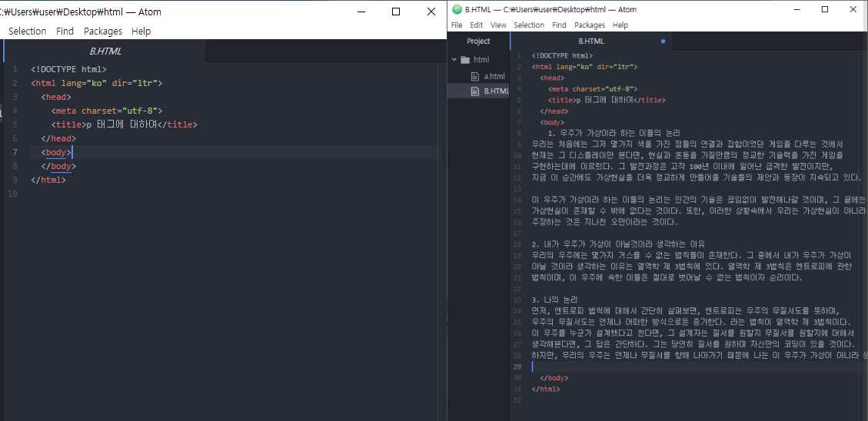Open Selection menu in right Atom window
The height and width of the screenshot is (421, 868).
click(529, 25)
